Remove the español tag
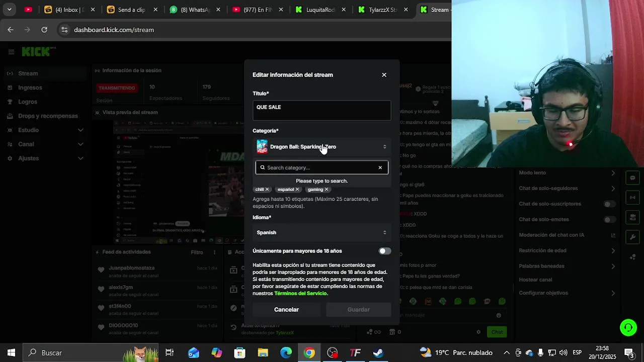Image resolution: width=644 pixels, height=362 pixels. coord(297,190)
